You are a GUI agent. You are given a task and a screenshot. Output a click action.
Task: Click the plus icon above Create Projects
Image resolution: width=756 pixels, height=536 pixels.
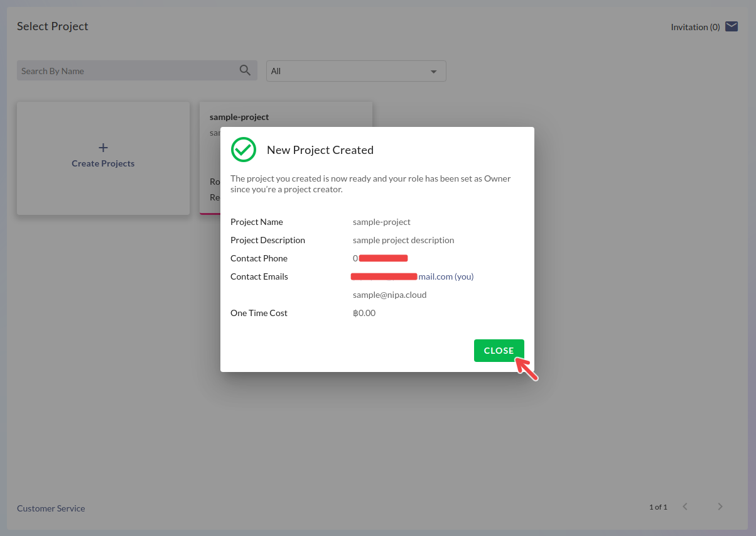(x=103, y=148)
